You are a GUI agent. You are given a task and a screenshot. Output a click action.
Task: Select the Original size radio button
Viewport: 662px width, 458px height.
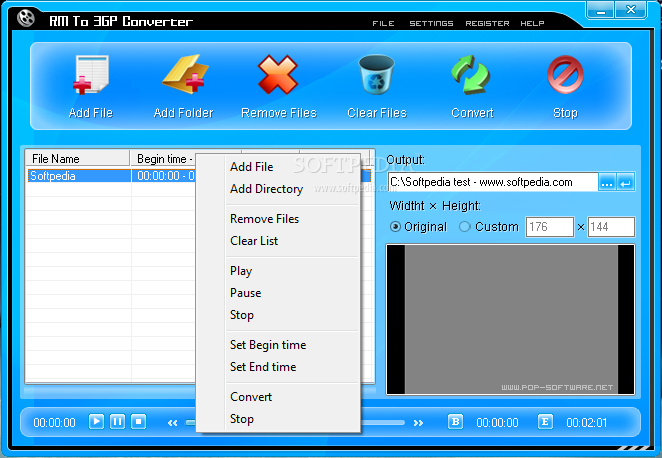click(x=395, y=227)
